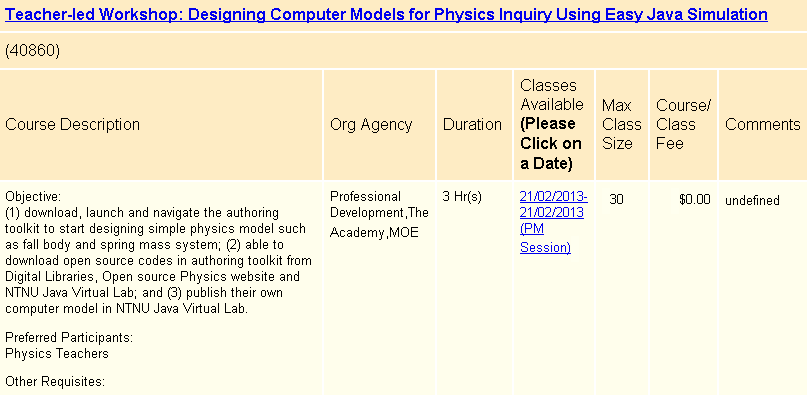
Task: Click the course code (40860) text
Action: 33,51
